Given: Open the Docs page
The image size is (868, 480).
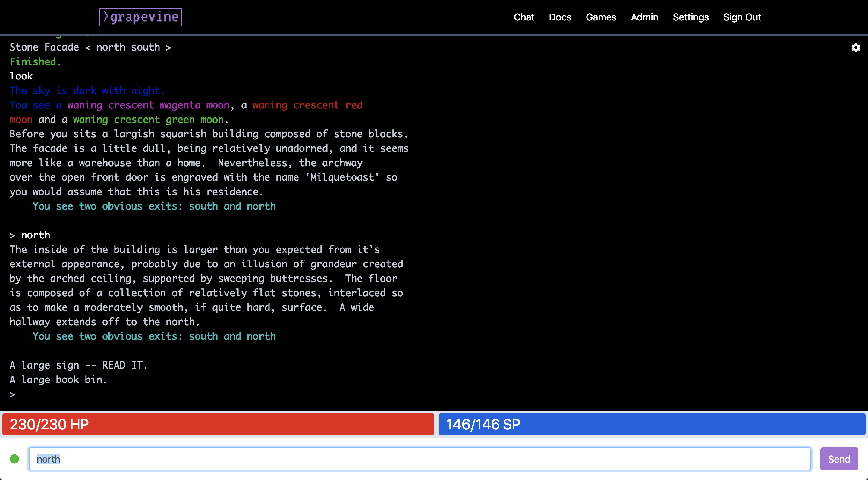Looking at the screenshot, I should 560,17.
